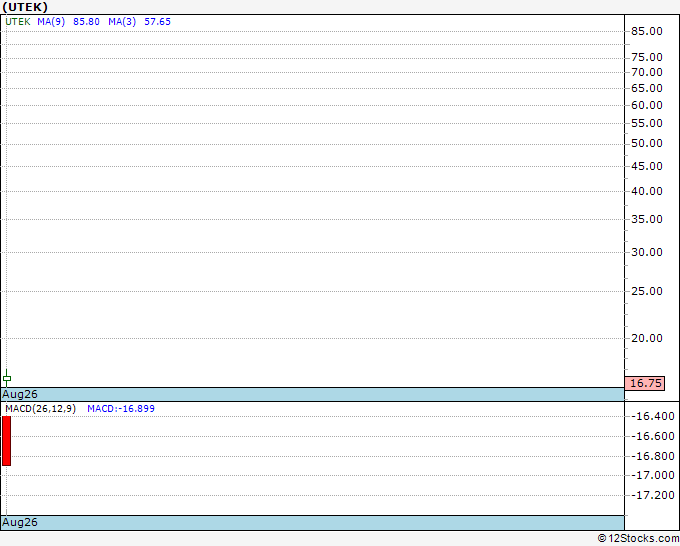Click the 75.00 price axis label

[x=647, y=57]
